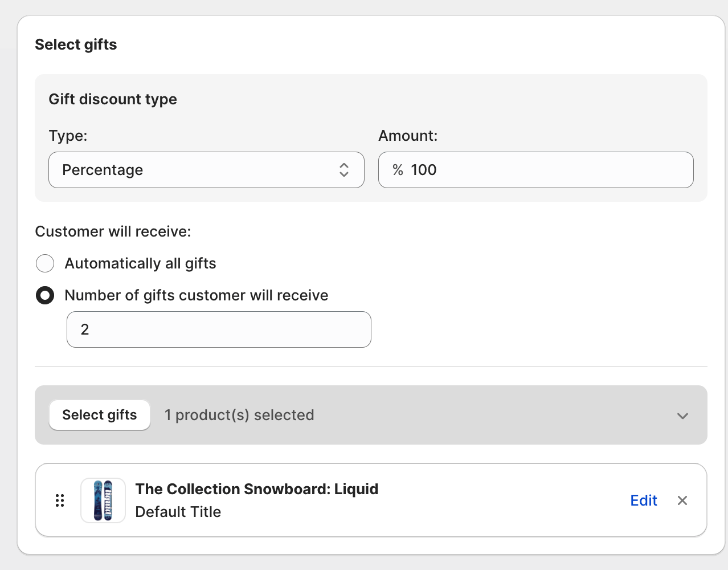Open the Collection Snowboard: Liquid thumbnail
Image resolution: width=728 pixels, height=570 pixels.
click(x=103, y=500)
